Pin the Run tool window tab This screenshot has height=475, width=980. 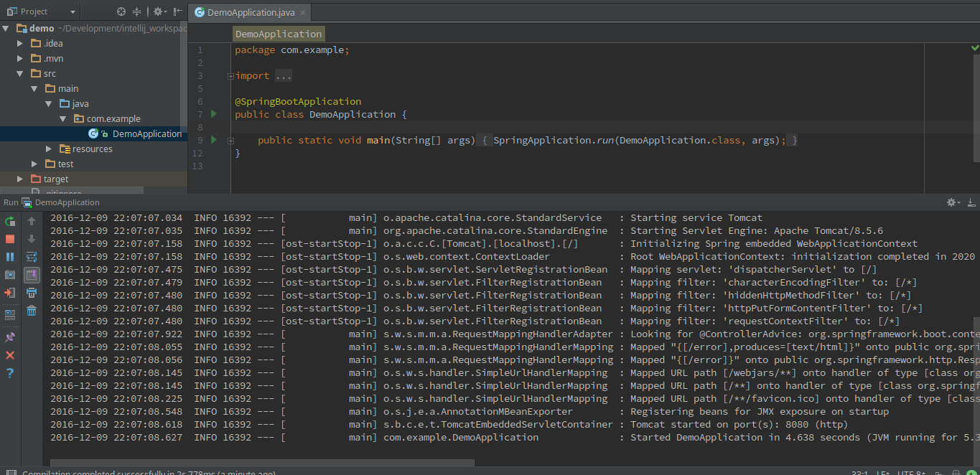tap(10, 337)
